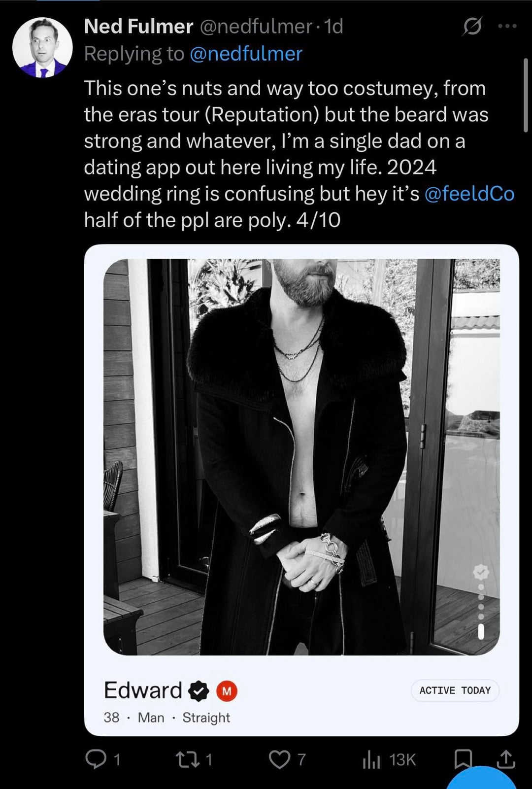
Task: Open the @feeldCo mention link
Action: tap(469, 194)
